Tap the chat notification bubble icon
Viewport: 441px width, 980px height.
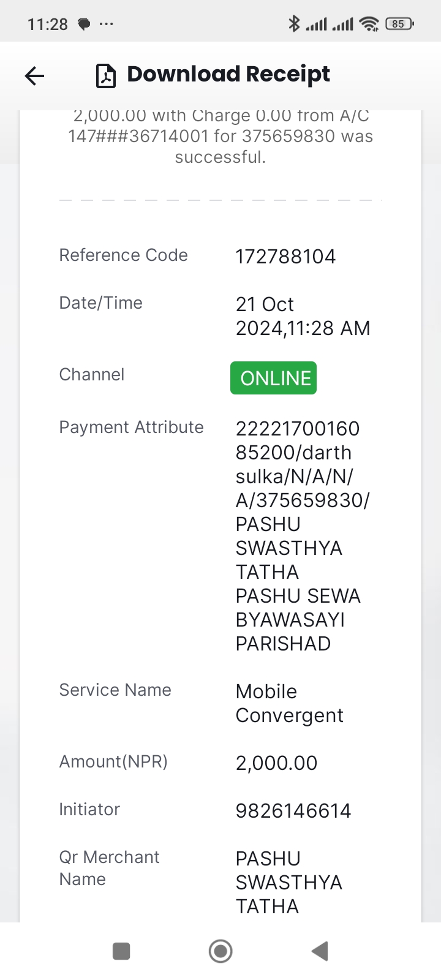84,24
